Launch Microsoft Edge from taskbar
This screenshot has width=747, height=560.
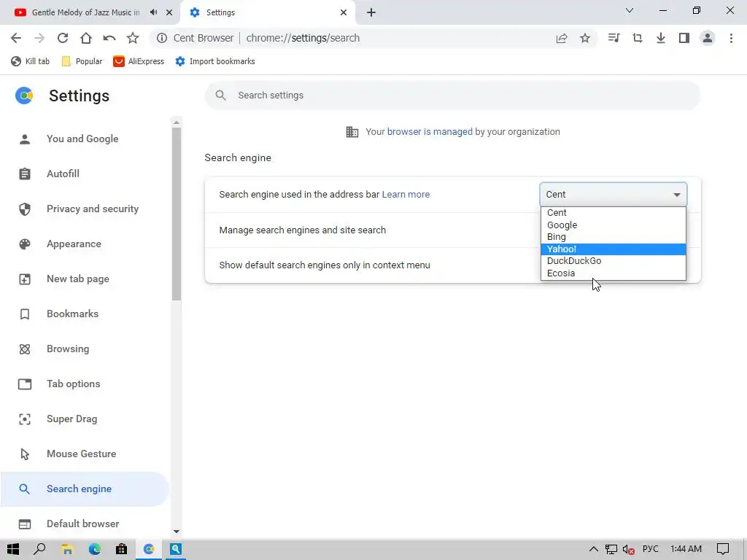pyautogui.click(x=94, y=550)
